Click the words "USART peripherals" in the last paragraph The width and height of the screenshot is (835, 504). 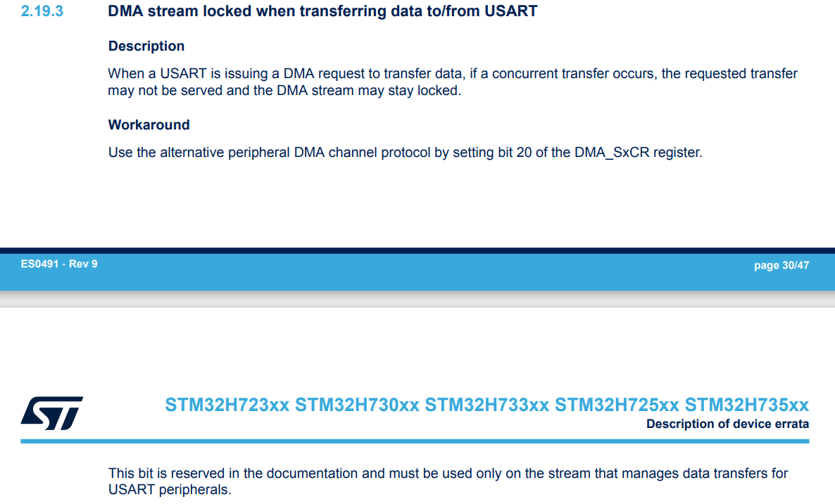point(170,489)
